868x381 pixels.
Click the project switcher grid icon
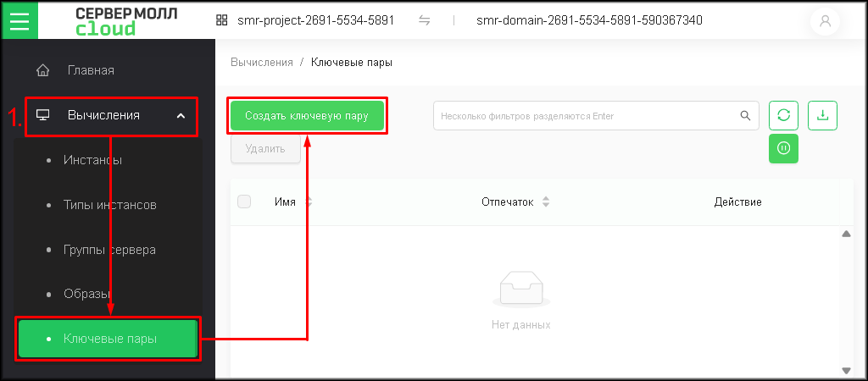[x=223, y=20]
